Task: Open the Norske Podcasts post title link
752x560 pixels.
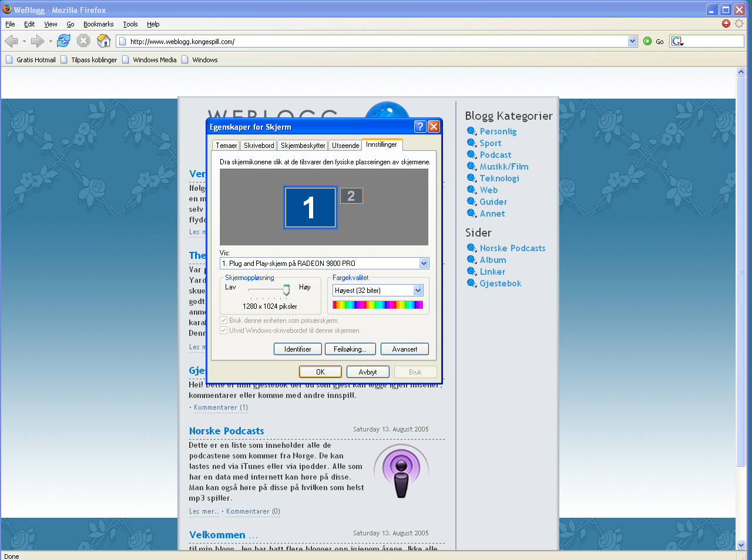Action: click(227, 431)
